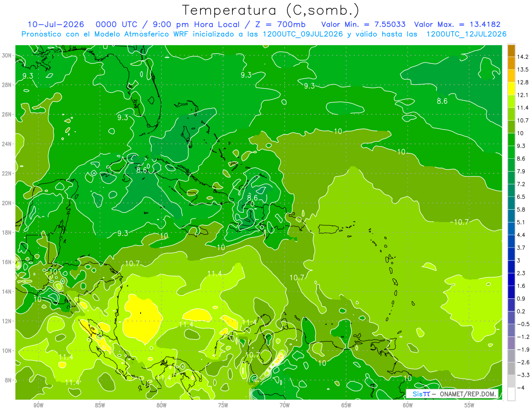Click the longitude label "70W"
The width and height of the screenshot is (532, 411).
point(285,406)
